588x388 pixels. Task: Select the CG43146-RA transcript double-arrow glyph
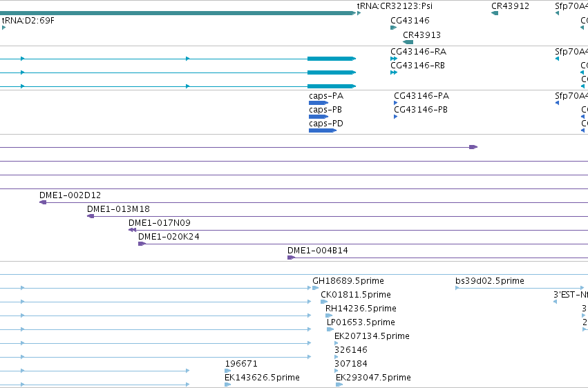pyautogui.click(x=394, y=59)
